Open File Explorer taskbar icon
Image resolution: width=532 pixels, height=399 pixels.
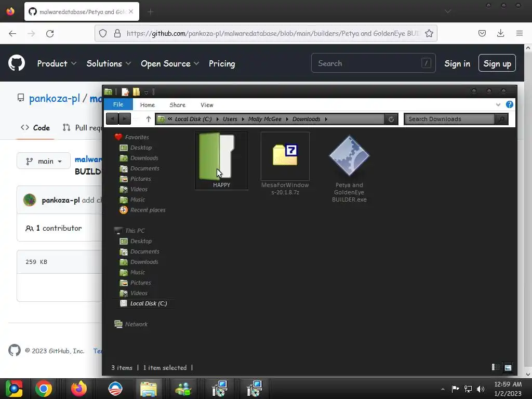[x=148, y=389]
